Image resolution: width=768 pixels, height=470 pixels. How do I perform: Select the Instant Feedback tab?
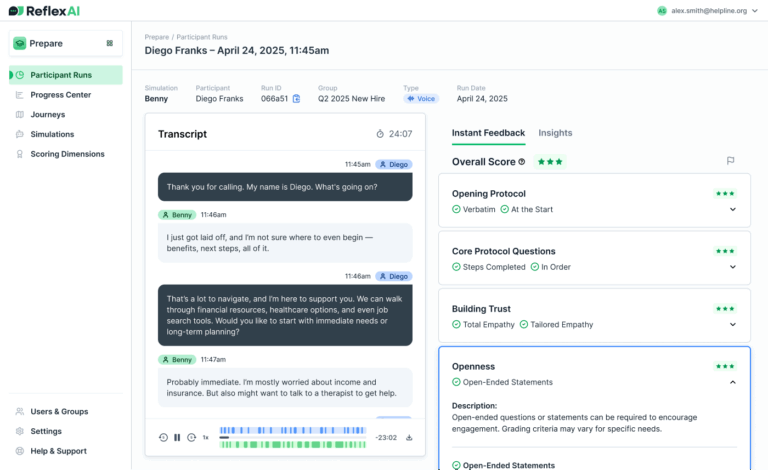click(488, 133)
